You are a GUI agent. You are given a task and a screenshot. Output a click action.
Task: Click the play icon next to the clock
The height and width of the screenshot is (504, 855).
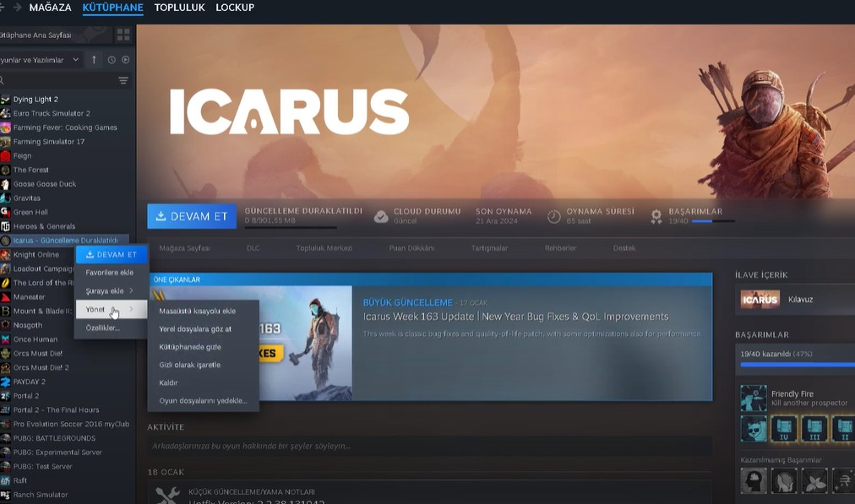pyautogui.click(x=125, y=60)
